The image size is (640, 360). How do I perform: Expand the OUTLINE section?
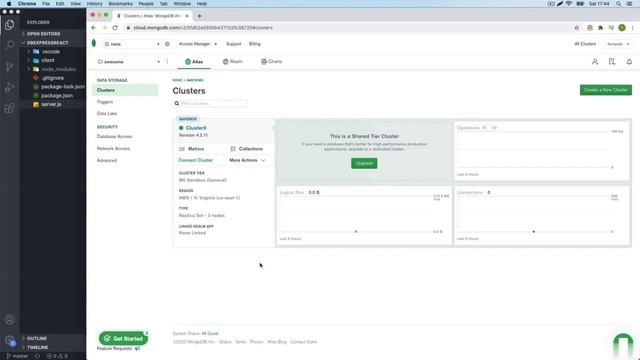pyautogui.click(x=37, y=338)
